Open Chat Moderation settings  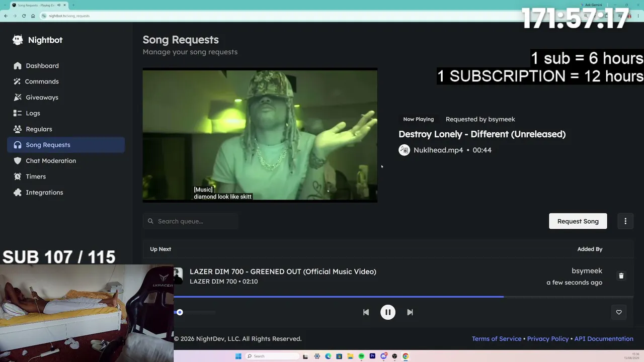coord(66,161)
